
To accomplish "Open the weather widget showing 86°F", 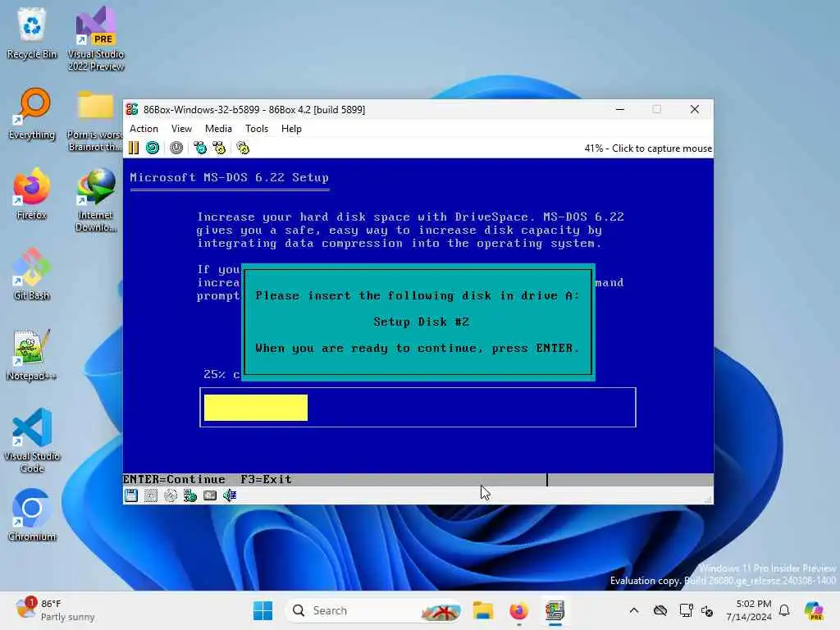I will click(55, 610).
